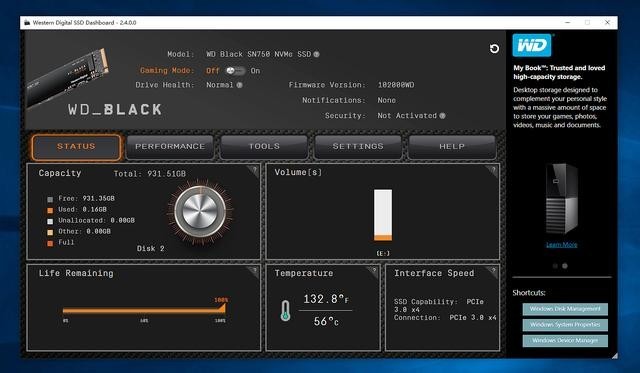This screenshot has height=373, width=640.
Task: Switch to the Performance tab
Action: tap(170, 147)
